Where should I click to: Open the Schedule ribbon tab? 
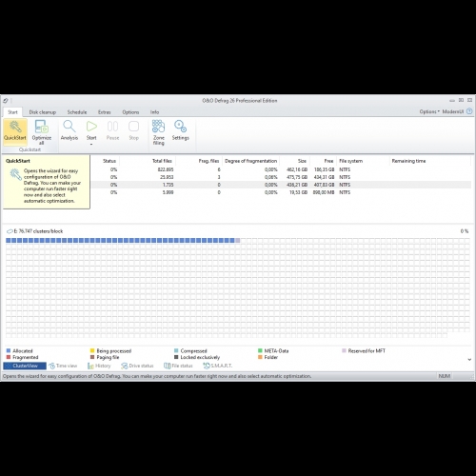[77, 112]
